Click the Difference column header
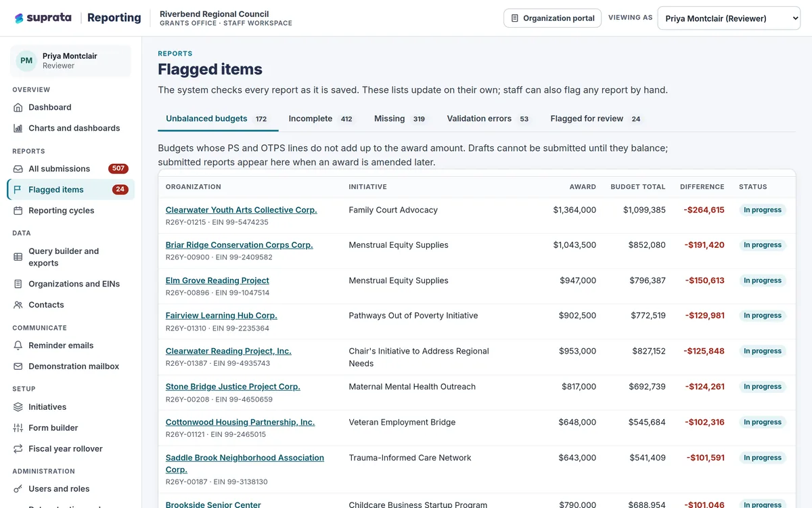 click(x=702, y=187)
